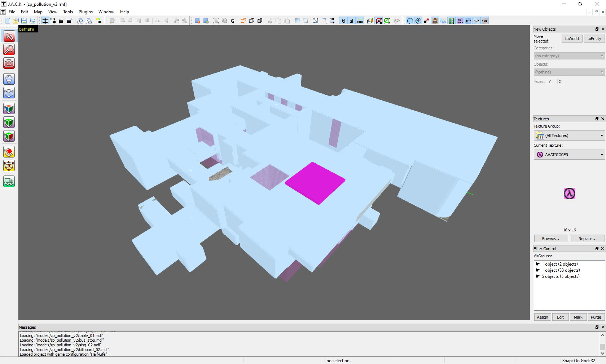Select the Magnify zoom tool
Viewport: 606px width, 364px height.
pos(9,49)
